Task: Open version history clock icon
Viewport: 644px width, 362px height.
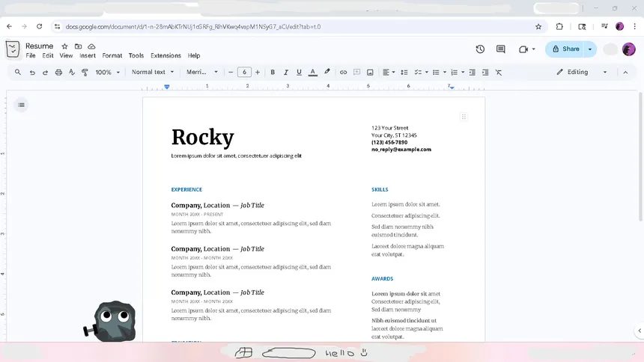Action: pos(480,49)
